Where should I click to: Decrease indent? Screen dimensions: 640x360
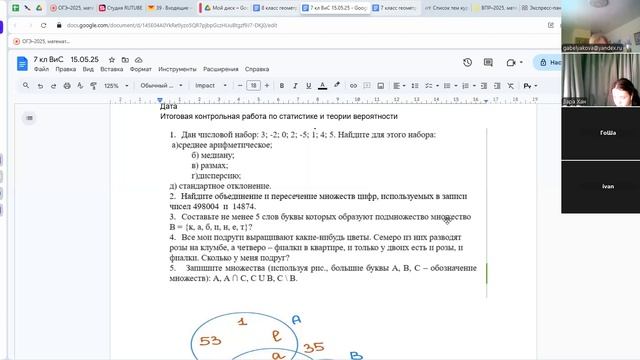point(484,86)
